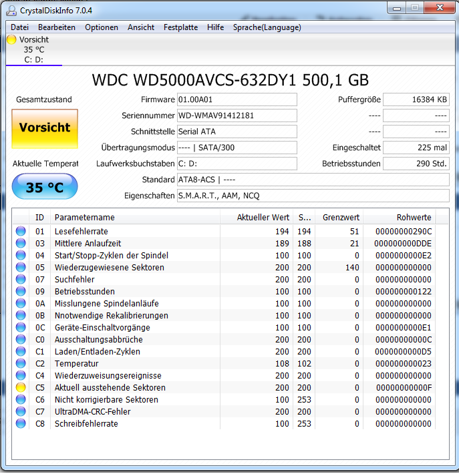Click status icon for UltraDMA-CRC-Fehler
Screen dimensions: 459x476
(x=21, y=411)
